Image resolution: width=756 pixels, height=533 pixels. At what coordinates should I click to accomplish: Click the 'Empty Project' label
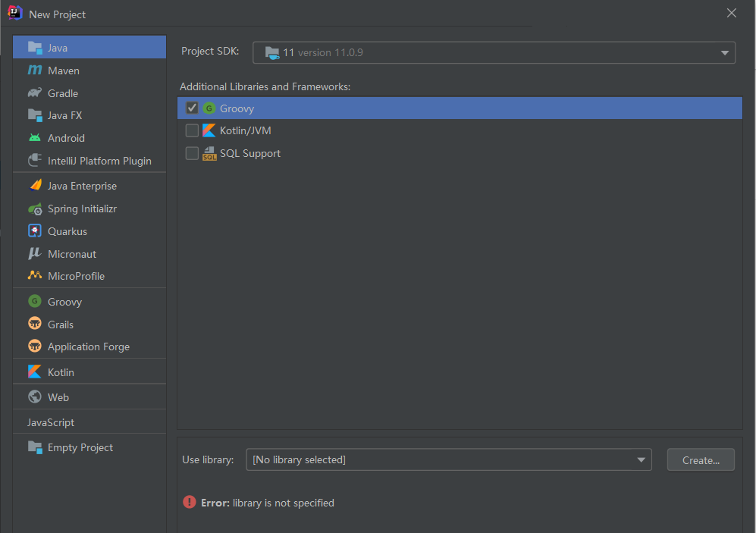(80, 447)
